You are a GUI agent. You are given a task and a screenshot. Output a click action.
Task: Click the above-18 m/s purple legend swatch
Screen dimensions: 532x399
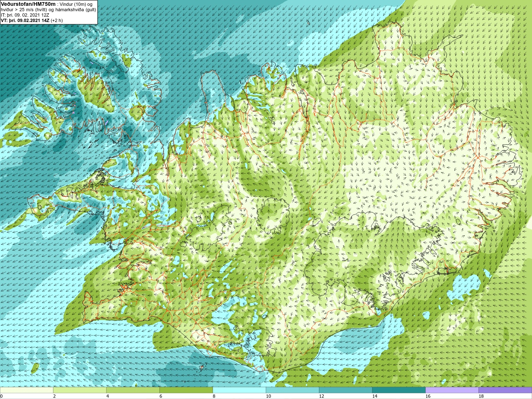pos(505,390)
